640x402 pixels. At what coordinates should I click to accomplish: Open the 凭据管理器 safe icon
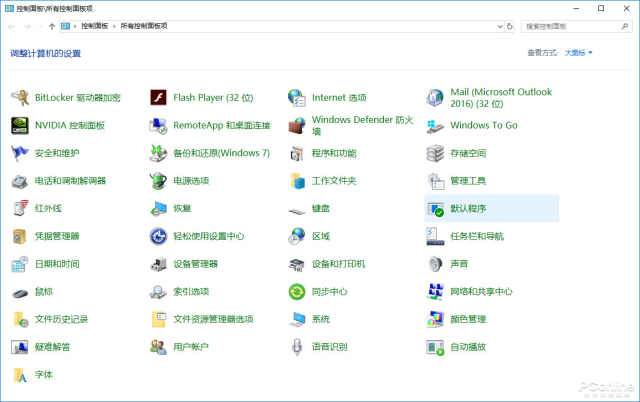pos(20,236)
